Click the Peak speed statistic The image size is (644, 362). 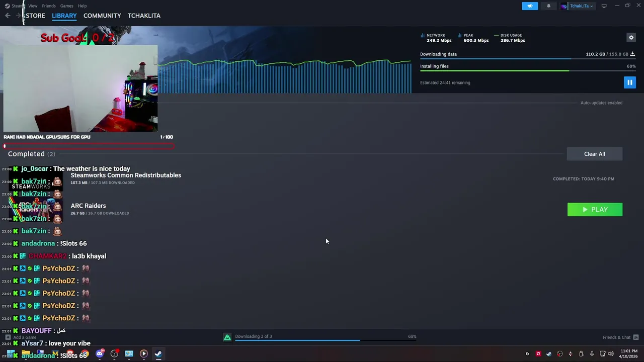[x=473, y=38]
